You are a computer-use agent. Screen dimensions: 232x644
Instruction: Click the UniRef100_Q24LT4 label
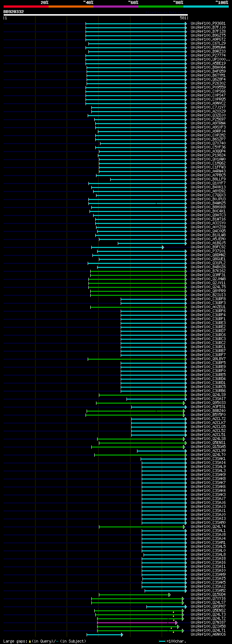click(208, 527)
